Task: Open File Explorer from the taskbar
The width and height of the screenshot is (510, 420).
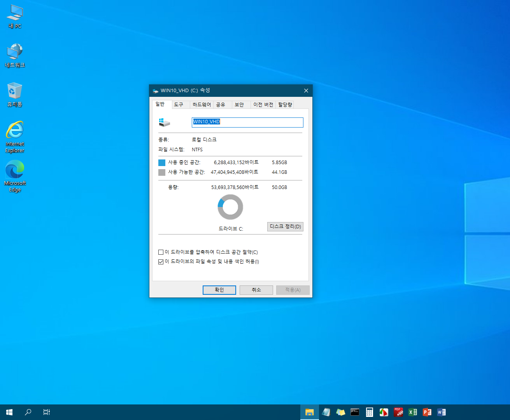Action: click(310, 412)
